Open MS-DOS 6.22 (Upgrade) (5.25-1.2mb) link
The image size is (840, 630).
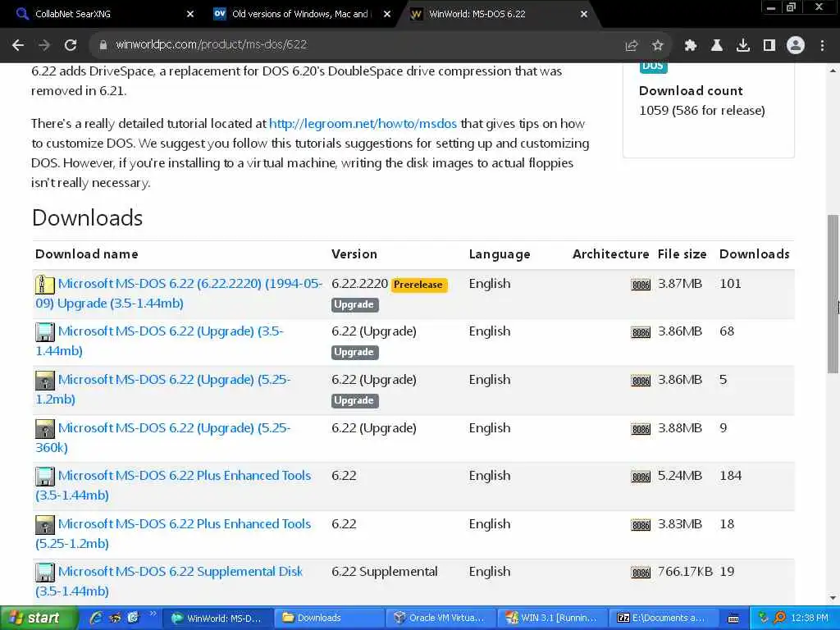coord(163,389)
